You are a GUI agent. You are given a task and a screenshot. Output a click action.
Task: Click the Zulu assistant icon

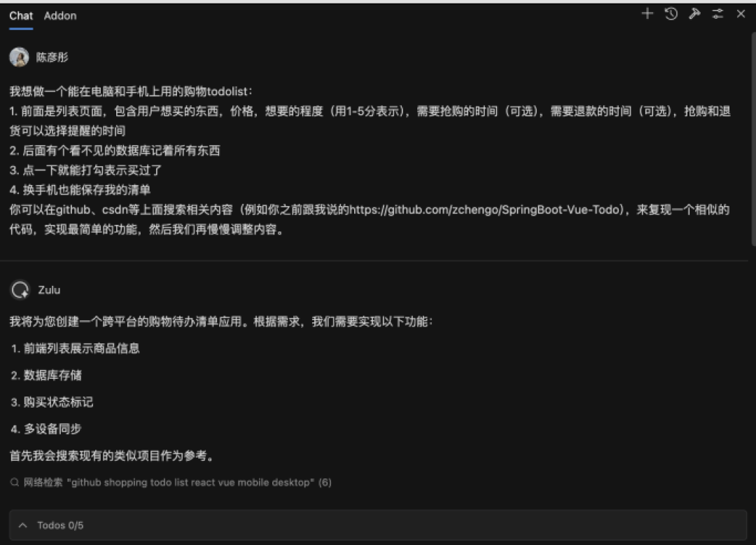(20, 290)
